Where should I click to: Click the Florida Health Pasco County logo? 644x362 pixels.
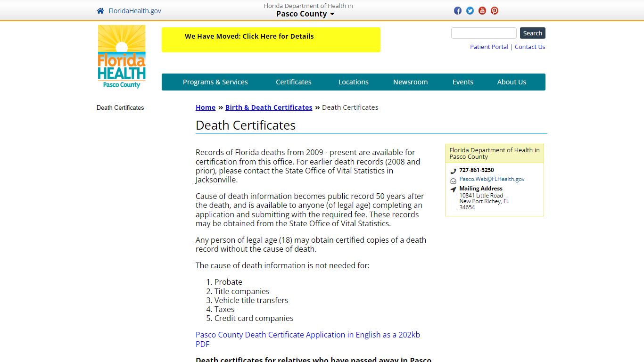point(122,57)
